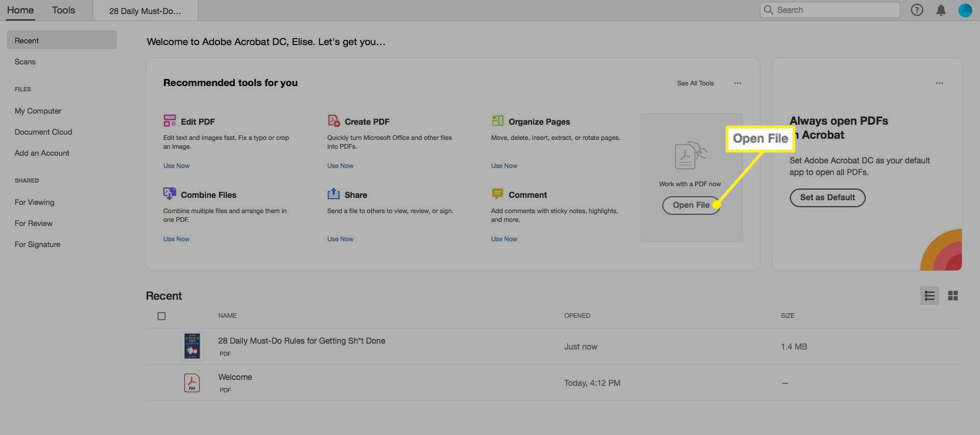The height and width of the screenshot is (435, 980).
Task: Click the Combine Files title
Action: [x=208, y=195]
